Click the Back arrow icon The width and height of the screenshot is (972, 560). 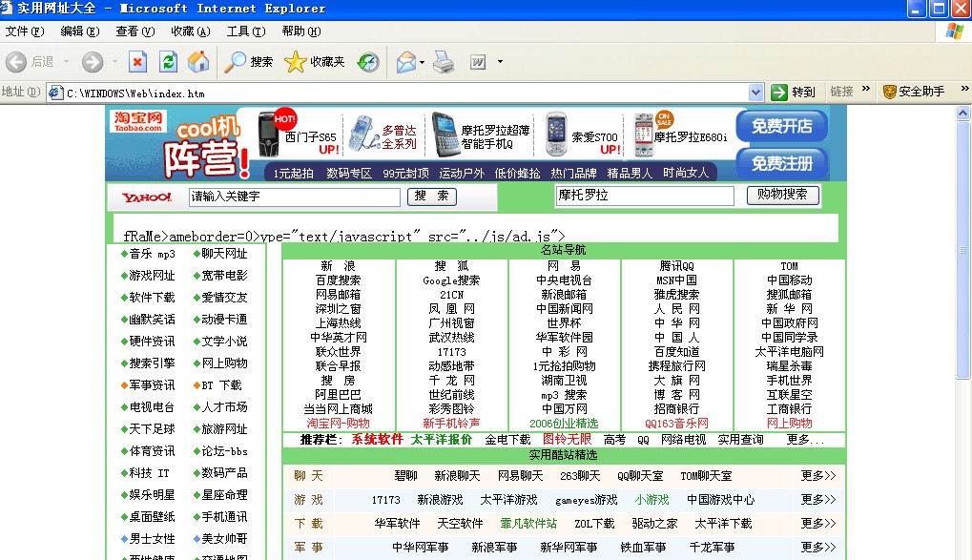coord(16,62)
